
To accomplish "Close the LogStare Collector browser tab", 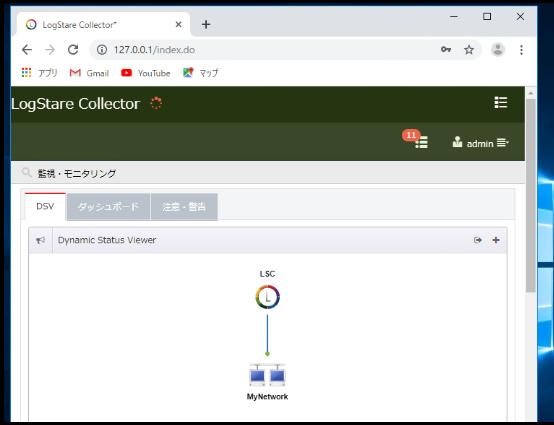I will coord(178,24).
